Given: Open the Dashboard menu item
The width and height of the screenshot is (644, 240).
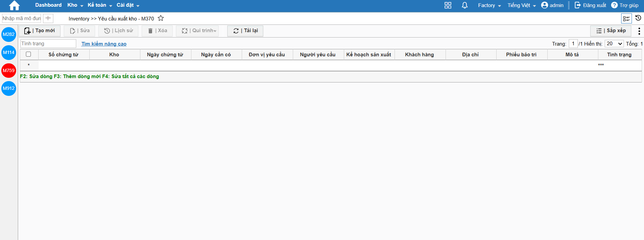Looking at the screenshot, I should (48, 5).
